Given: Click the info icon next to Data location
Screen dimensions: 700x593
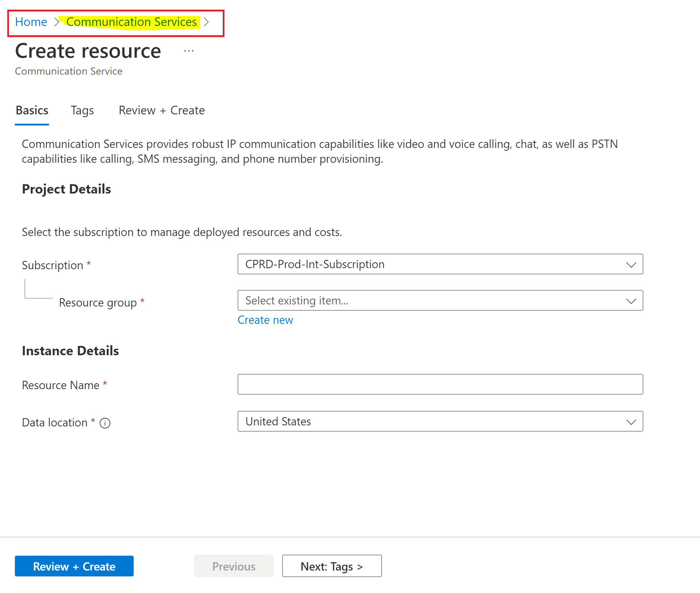Looking at the screenshot, I should click(105, 423).
